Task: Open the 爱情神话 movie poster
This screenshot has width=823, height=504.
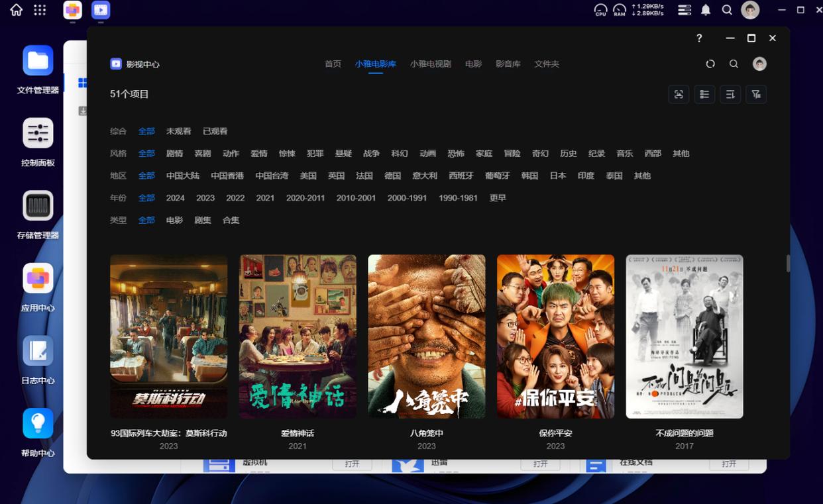Action: (298, 336)
